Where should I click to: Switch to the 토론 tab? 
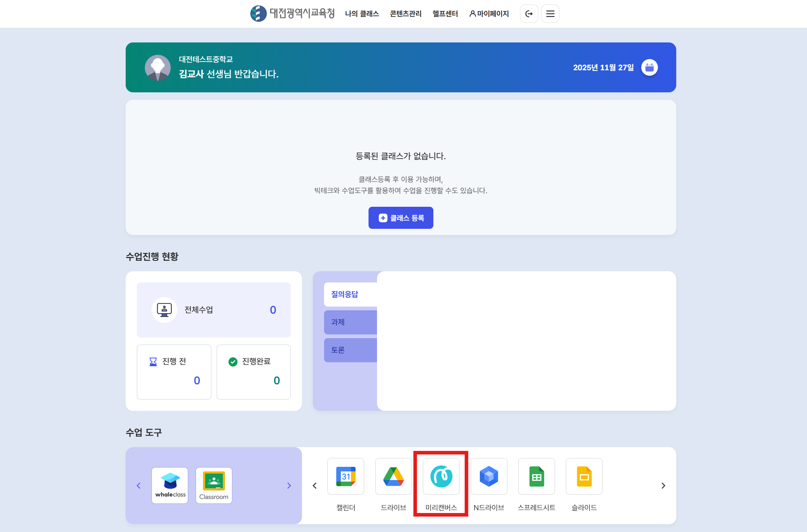click(350, 350)
